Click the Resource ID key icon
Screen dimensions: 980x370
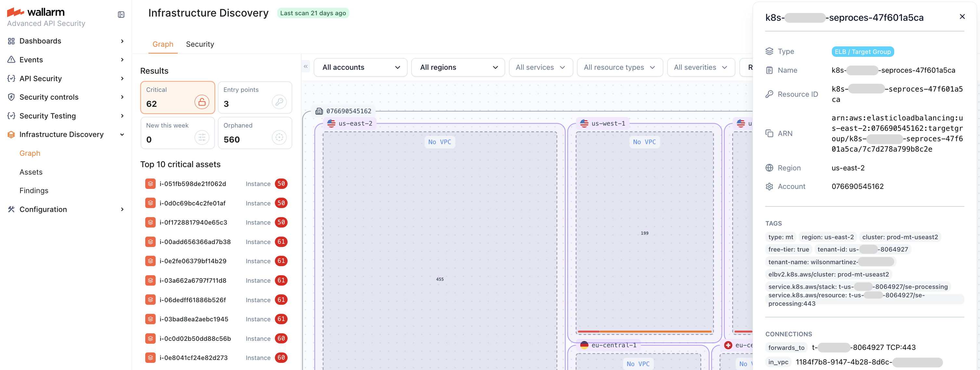click(769, 94)
